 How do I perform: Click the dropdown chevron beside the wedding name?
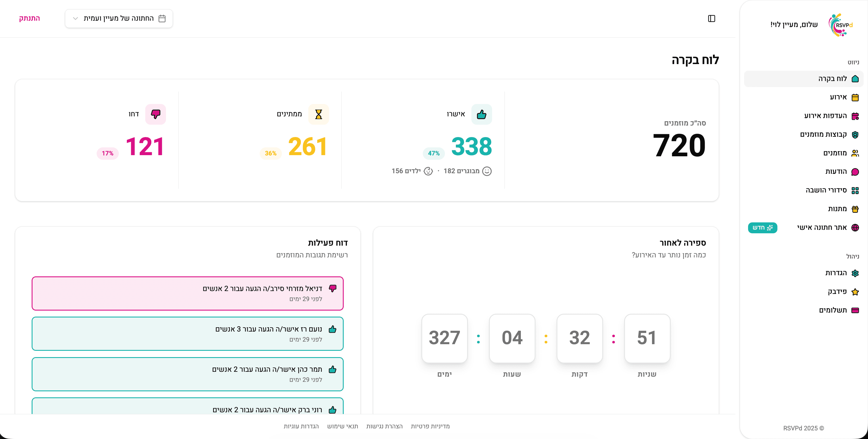[75, 18]
